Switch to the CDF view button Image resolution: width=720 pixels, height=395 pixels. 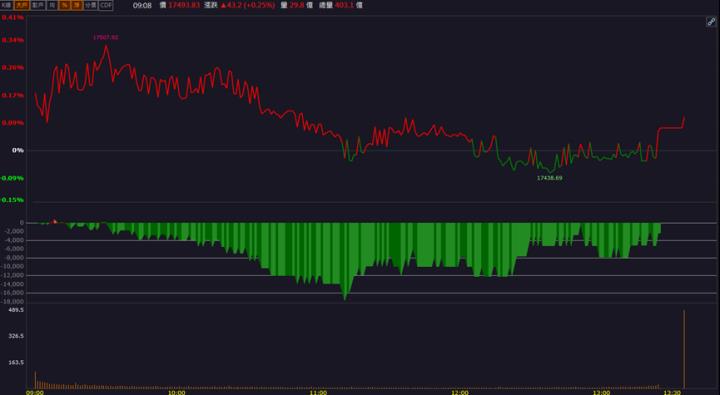pos(106,5)
